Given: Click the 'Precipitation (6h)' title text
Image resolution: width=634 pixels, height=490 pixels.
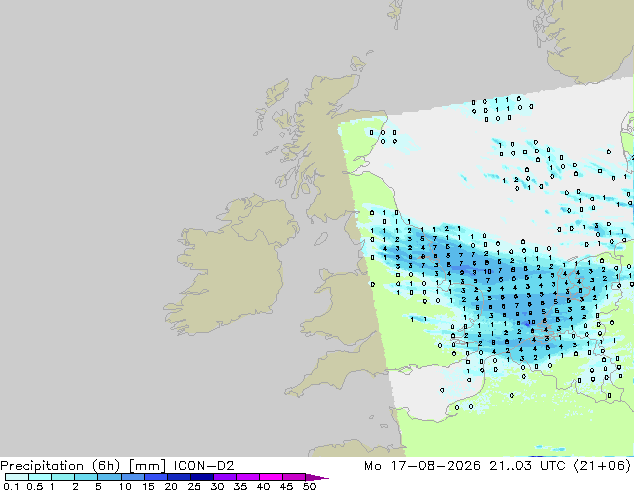Looking at the screenshot, I should click(60, 466).
